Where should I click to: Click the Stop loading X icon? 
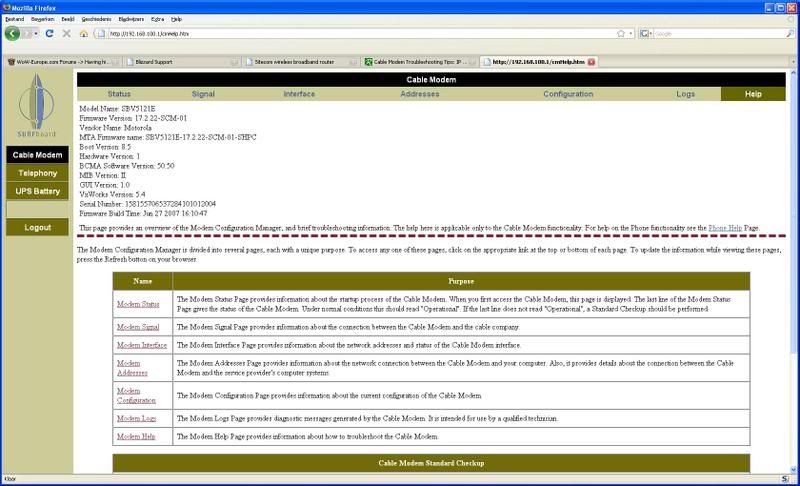point(67,33)
